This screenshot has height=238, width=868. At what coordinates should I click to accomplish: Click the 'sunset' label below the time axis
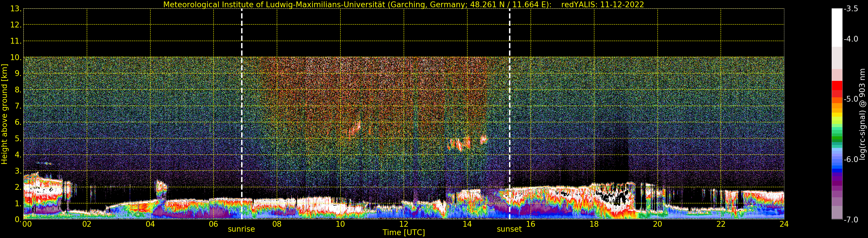(509, 229)
